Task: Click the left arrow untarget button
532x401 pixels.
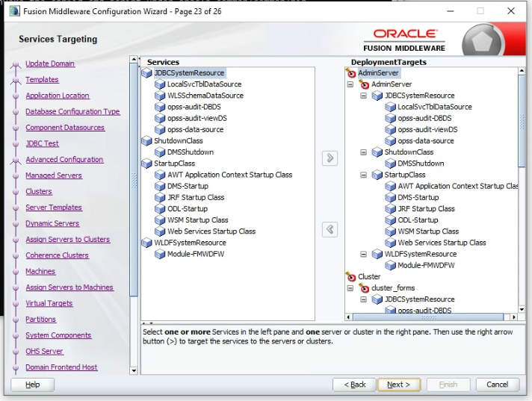Action: (330, 229)
